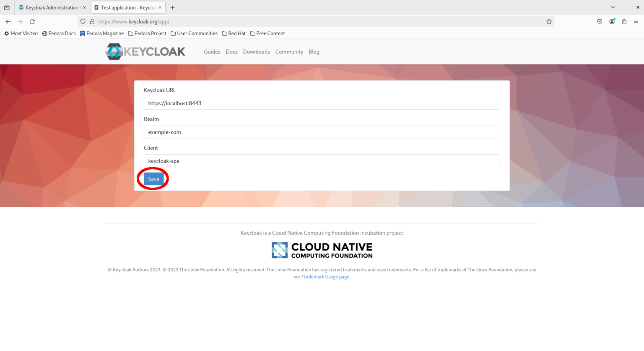Screen dimensions: 644x351
Task: Open the Trademark Usage page link
Action: pyautogui.click(x=325, y=276)
